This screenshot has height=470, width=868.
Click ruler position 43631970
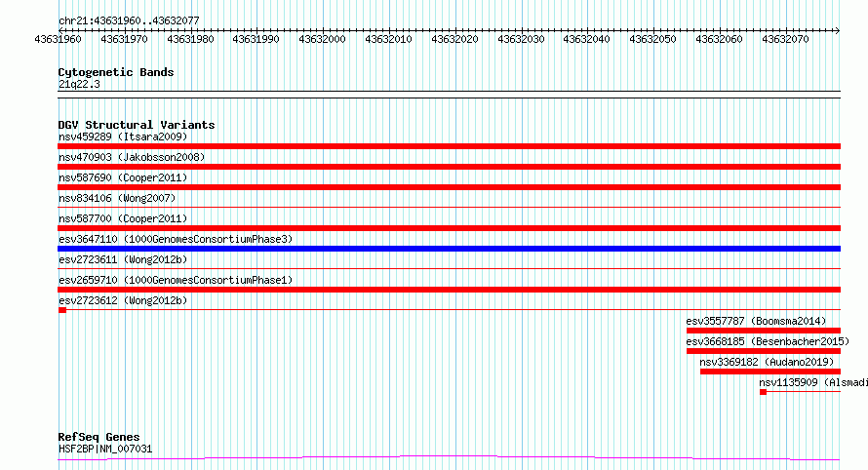[x=124, y=39]
